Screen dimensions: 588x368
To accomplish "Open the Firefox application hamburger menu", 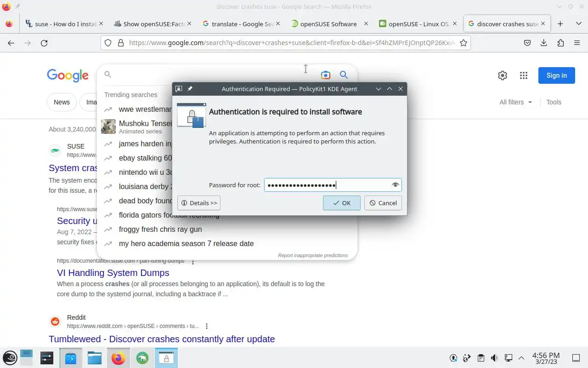I will tap(577, 43).
